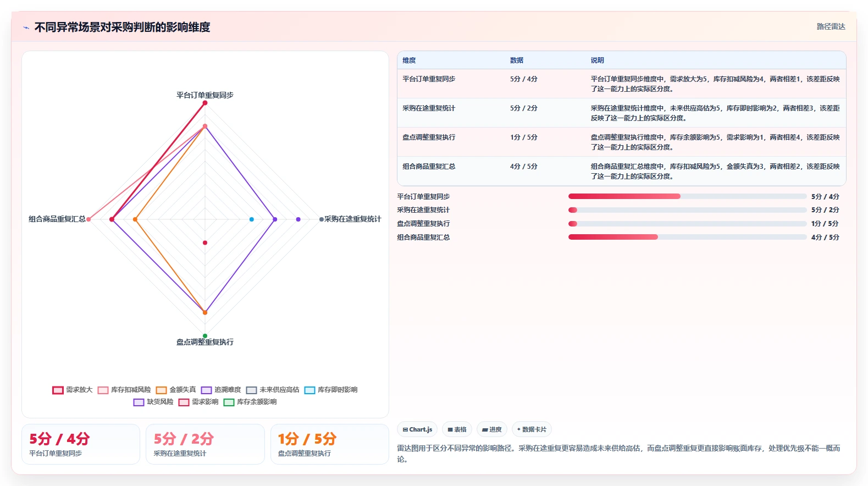Hide the 需求影响 legend series

click(198, 402)
